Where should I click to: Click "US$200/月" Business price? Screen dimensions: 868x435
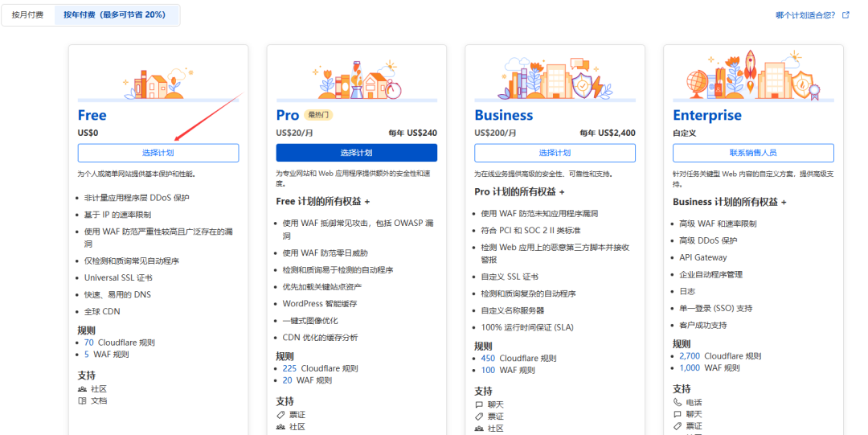(495, 133)
